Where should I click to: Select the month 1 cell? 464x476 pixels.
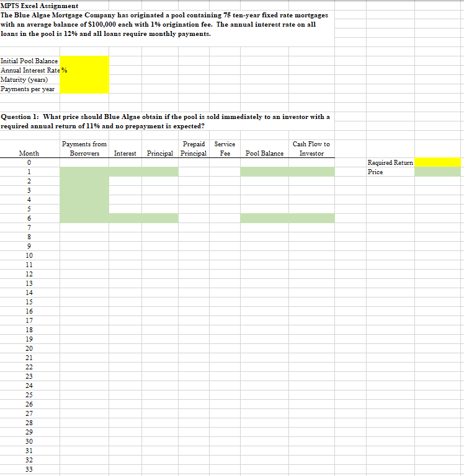point(30,172)
